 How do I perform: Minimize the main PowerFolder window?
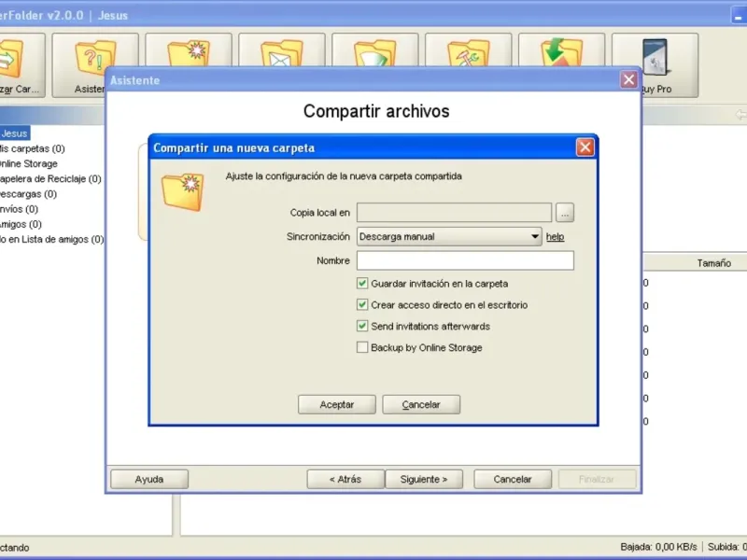point(739,16)
